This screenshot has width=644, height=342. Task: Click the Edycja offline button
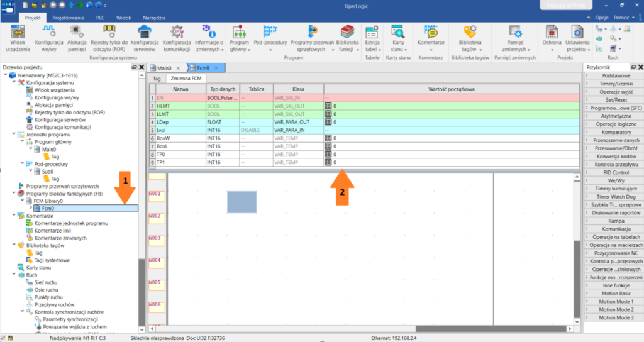point(566,5)
